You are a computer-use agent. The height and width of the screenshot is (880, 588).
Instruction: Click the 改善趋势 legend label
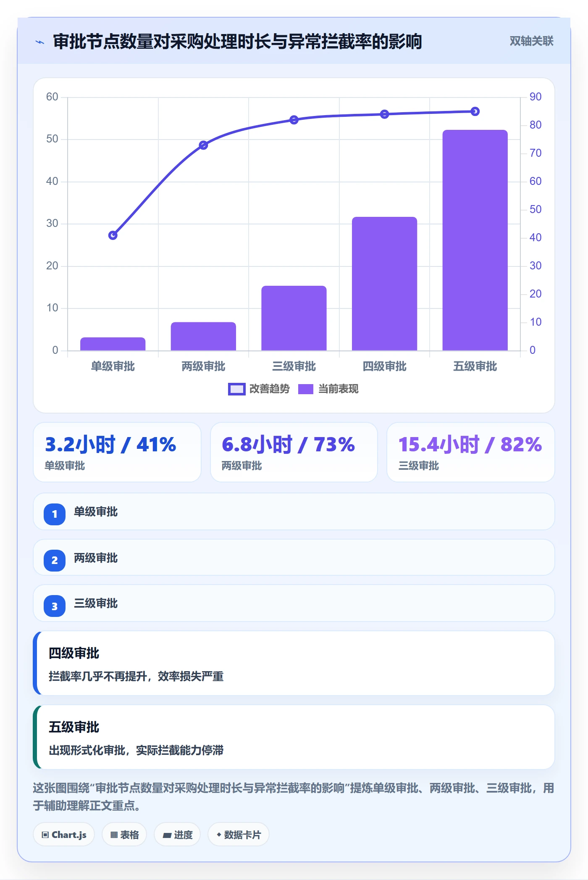point(269,389)
